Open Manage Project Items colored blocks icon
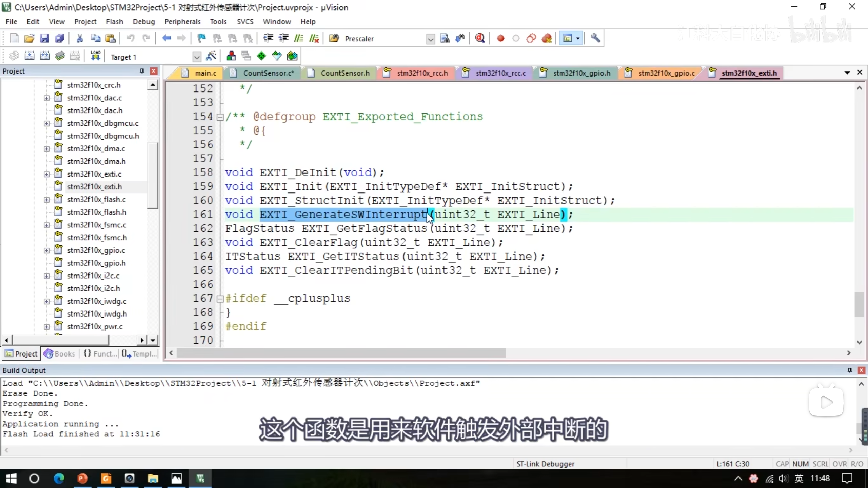 pyautogui.click(x=231, y=56)
